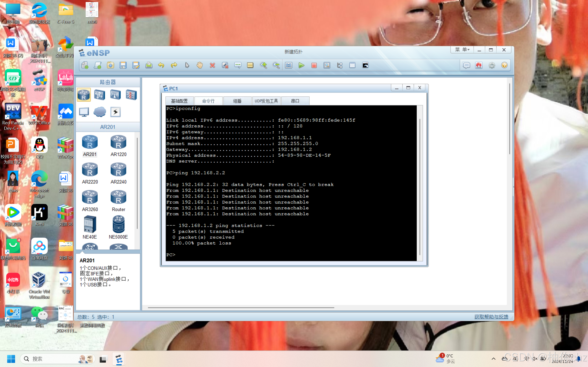Expand hidden system tray icons chevron
The image size is (588, 367).
point(493,359)
